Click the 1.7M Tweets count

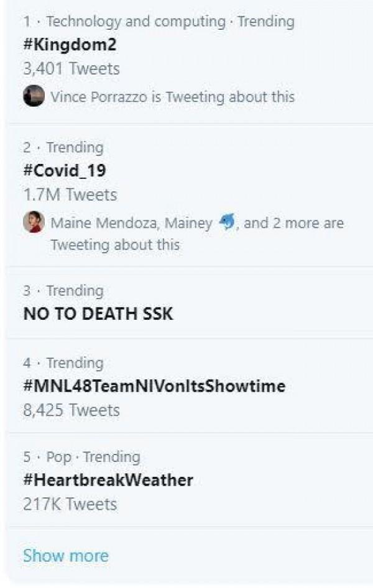pos(70,195)
